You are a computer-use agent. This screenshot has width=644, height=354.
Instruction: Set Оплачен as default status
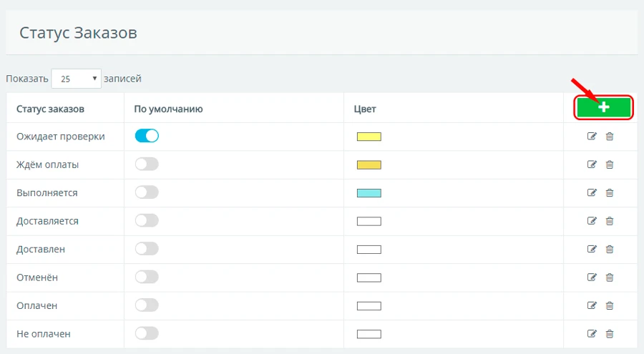pyautogui.click(x=147, y=305)
